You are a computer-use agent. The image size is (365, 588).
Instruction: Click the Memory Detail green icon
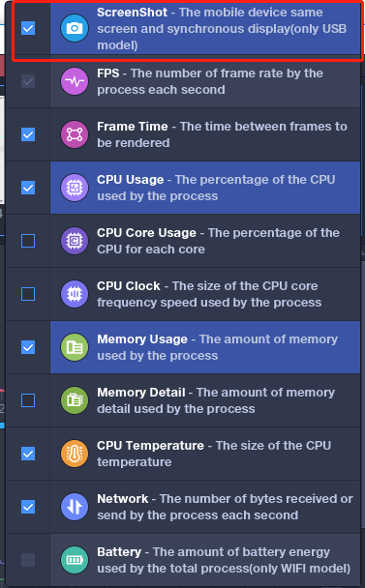pyautogui.click(x=75, y=400)
